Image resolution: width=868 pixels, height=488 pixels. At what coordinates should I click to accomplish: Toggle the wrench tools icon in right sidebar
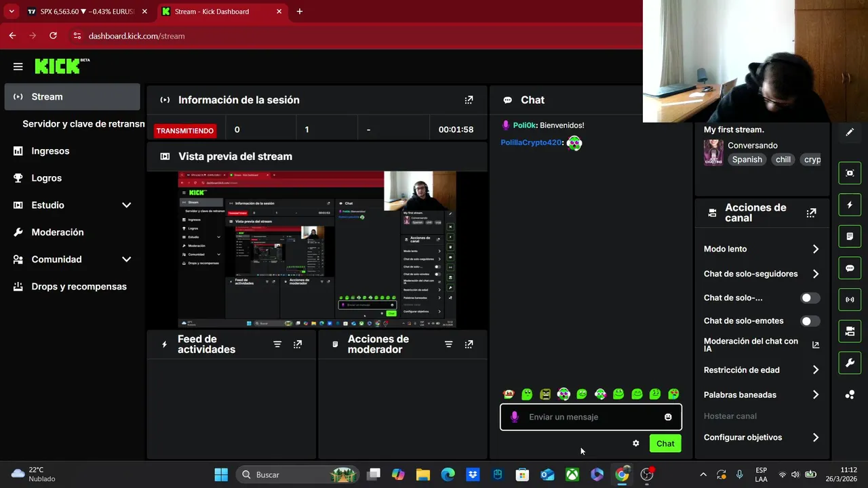tap(850, 363)
